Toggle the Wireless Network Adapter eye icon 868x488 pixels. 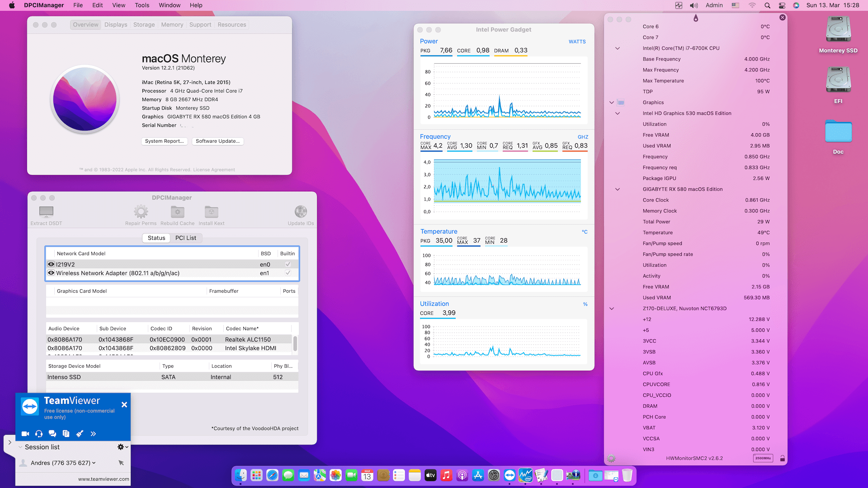coord(51,273)
